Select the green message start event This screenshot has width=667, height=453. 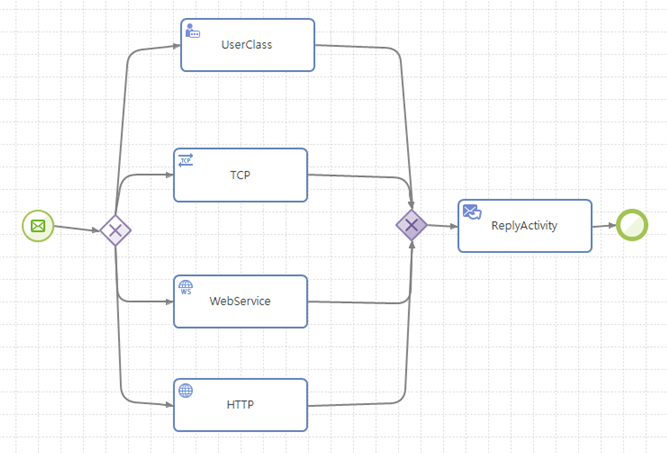tap(37, 226)
